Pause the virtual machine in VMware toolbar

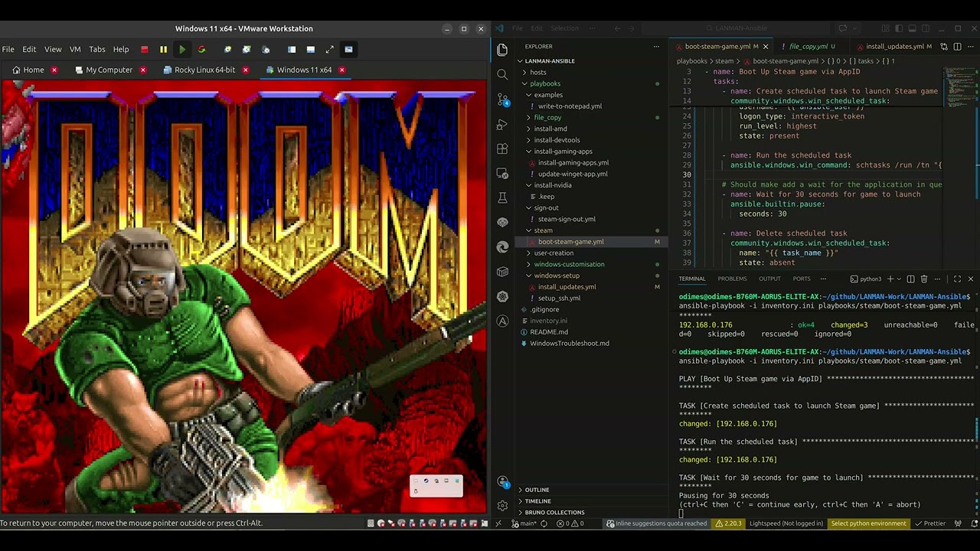tap(163, 49)
